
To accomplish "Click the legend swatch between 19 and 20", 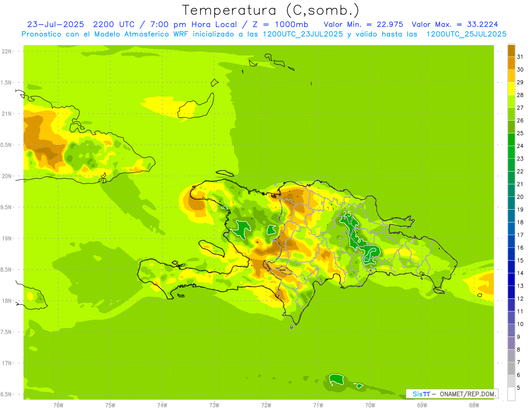I will point(511,203).
